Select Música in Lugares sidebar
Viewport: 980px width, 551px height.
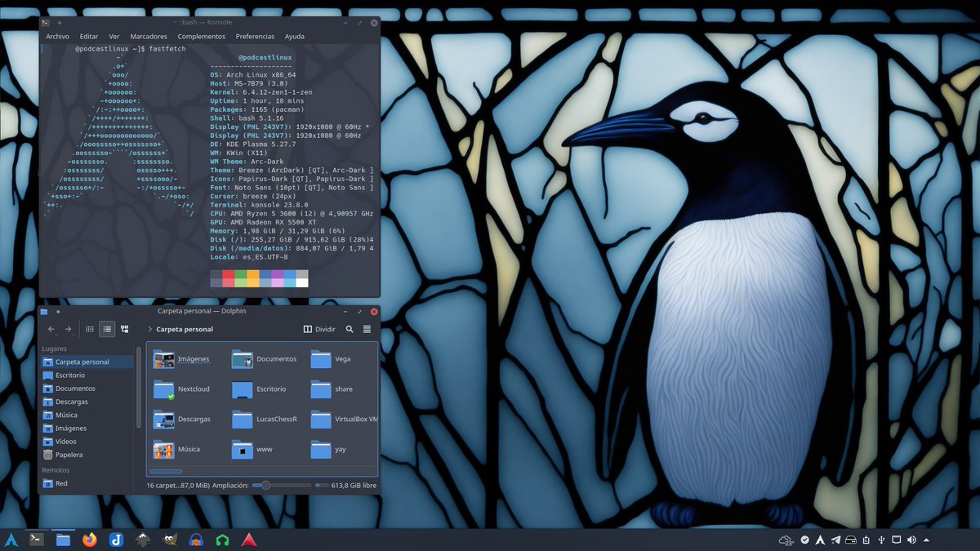[87, 415]
